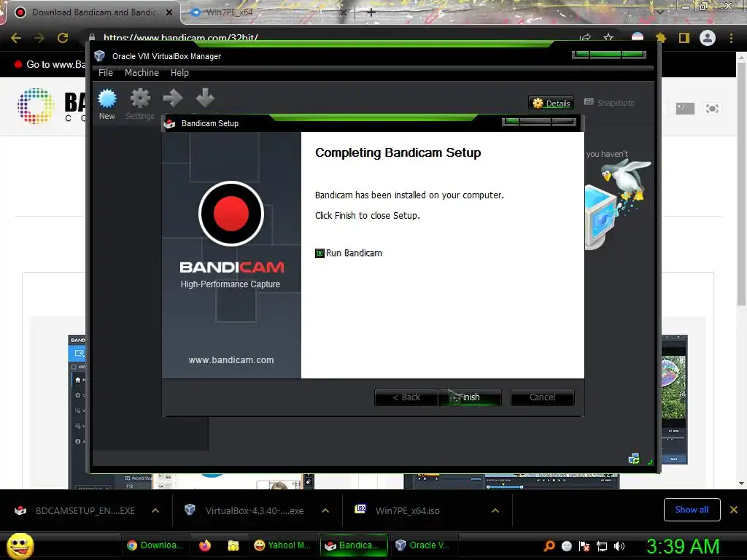Switch to Bandicam taskbar item
The image size is (747, 560).
tap(352, 545)
